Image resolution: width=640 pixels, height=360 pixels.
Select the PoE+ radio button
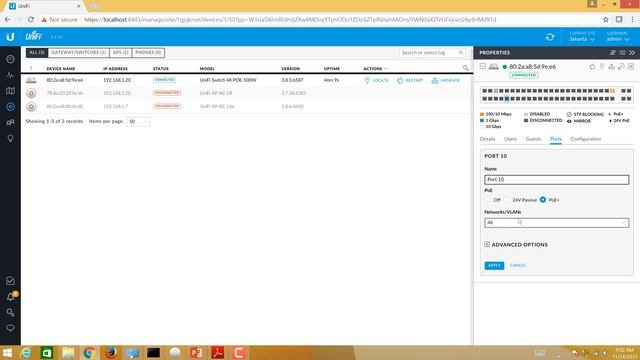click(x=543, y=200)
